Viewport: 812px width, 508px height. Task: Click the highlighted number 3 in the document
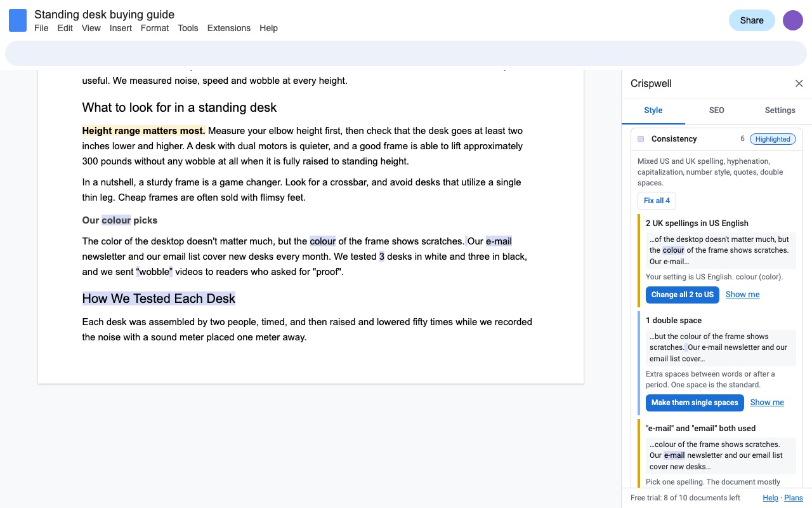(382, 257)
